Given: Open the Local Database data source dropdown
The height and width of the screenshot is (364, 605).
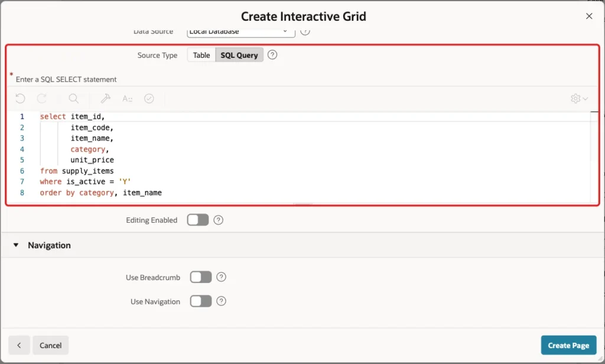Looking at the screenshot, I should 241,32.
